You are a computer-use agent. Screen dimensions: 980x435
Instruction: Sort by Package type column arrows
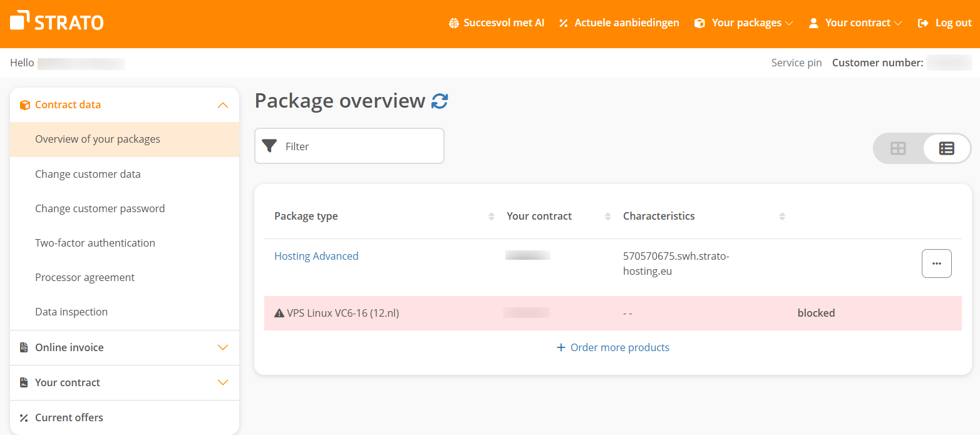[491, 217]
